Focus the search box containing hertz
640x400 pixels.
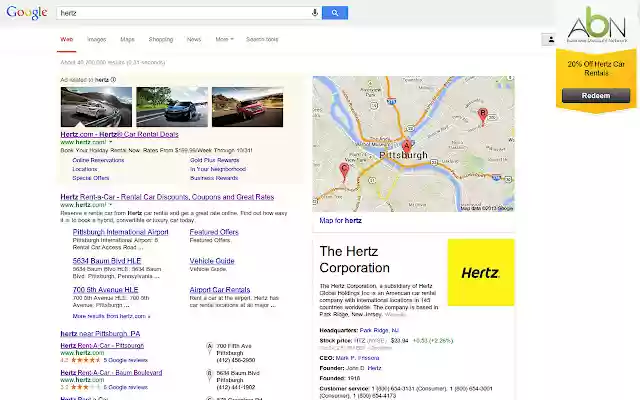coord(184,13)
